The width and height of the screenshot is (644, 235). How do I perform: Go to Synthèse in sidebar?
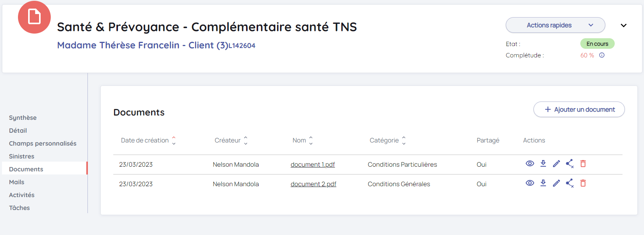(x=23, y=117)
